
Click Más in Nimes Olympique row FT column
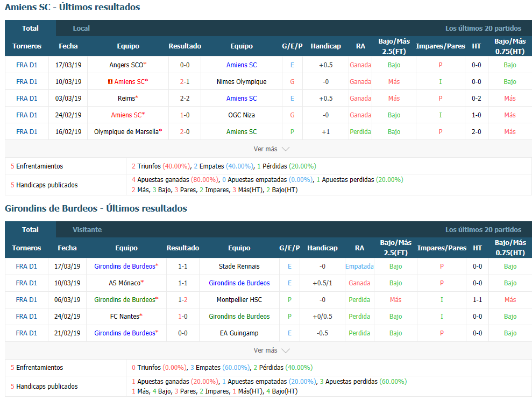[x=394, y=81]
